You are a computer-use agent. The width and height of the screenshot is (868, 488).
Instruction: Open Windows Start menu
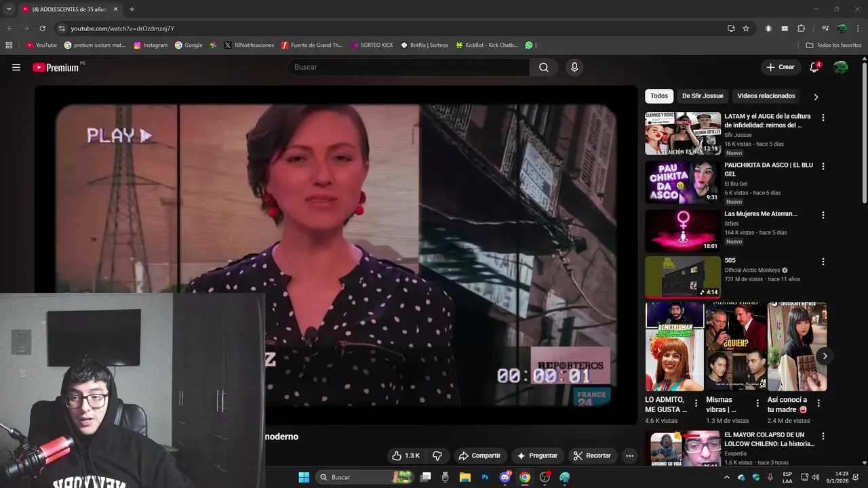tap(304, 477)
